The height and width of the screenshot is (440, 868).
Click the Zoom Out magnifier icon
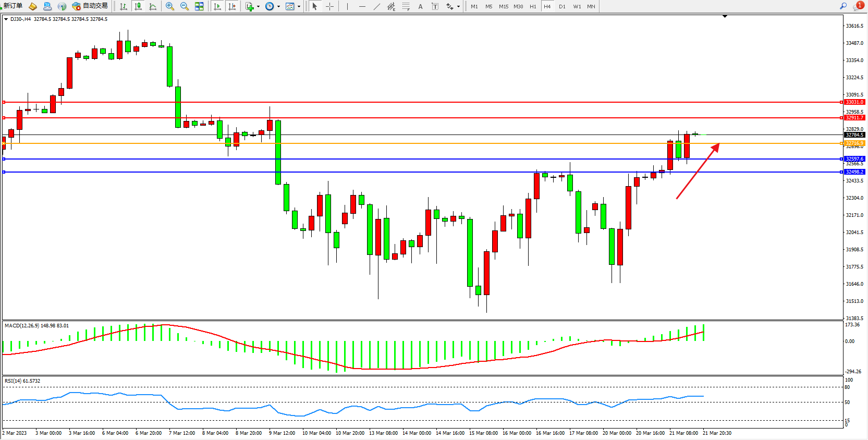[184, 6]
